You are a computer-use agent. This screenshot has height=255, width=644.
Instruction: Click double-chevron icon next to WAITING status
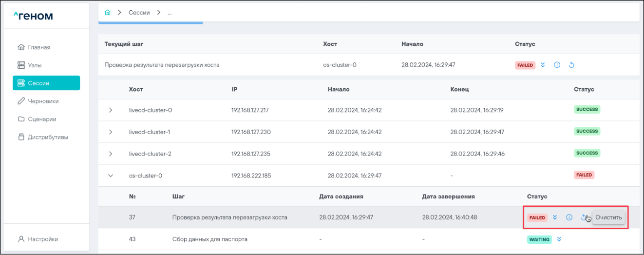(559, 239)
